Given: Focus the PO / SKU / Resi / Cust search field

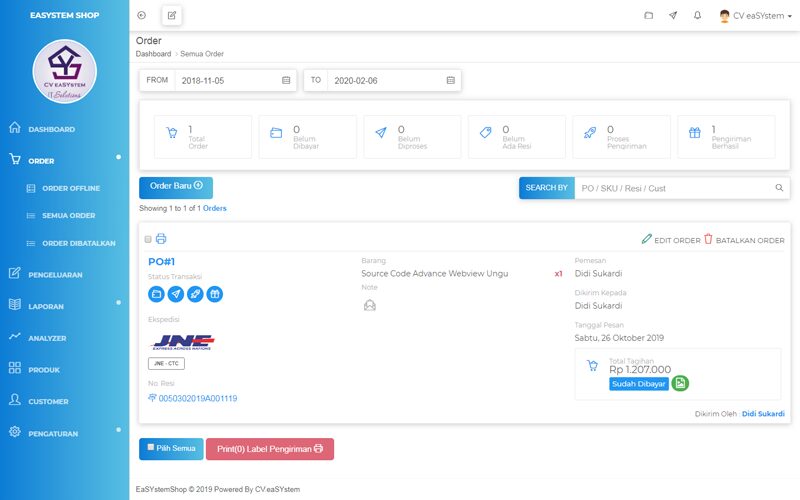Looking at the screenshot, I should (x=673, y=188).
